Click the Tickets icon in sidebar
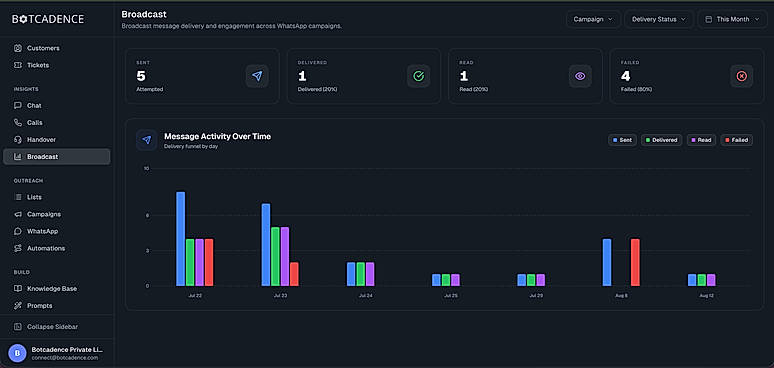774x368 pixels. [x=18, y=65]
